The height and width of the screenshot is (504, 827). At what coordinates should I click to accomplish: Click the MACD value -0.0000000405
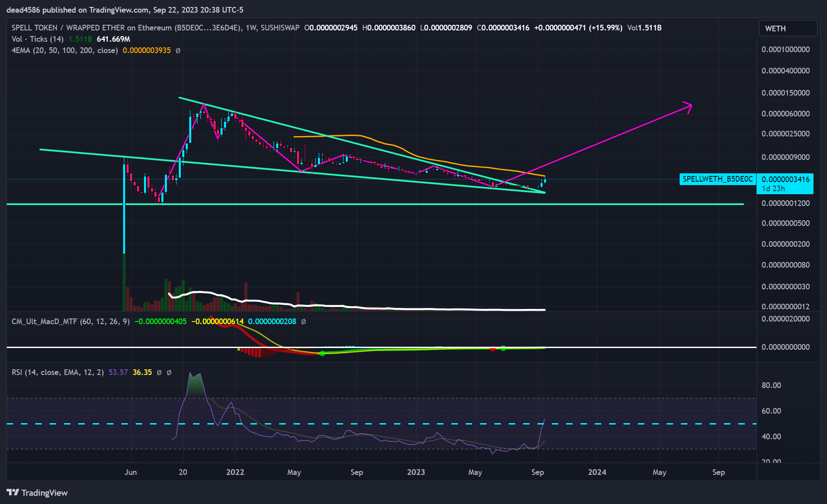coord(160,322)
